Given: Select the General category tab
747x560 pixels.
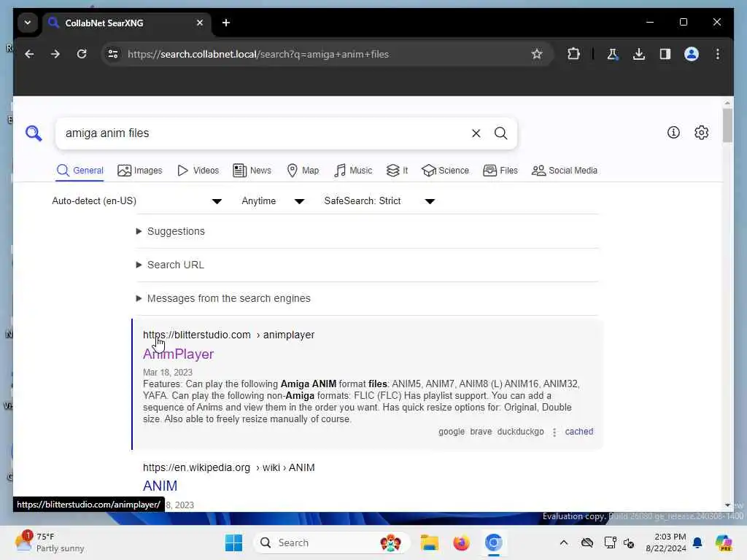Looking at the screenshot, I should point(80,171).
